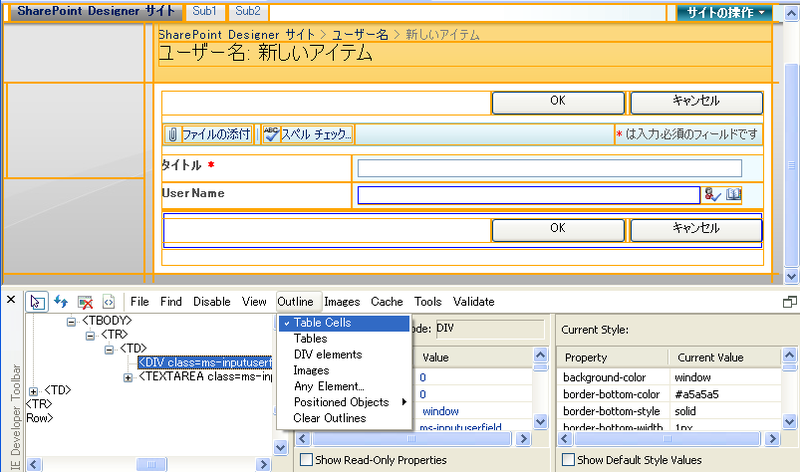Toggle Show Read-Only Properties checkbox

(306, 460)
